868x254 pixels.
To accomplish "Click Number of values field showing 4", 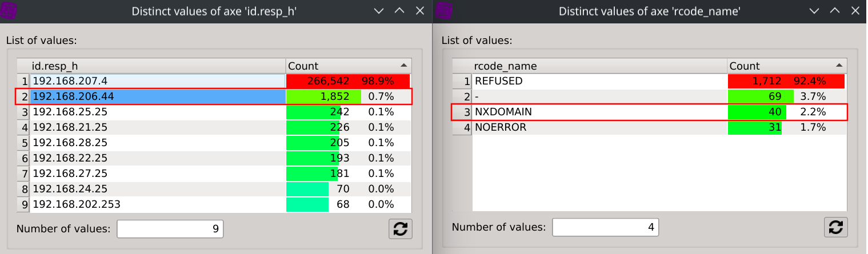I will (605, 227).
